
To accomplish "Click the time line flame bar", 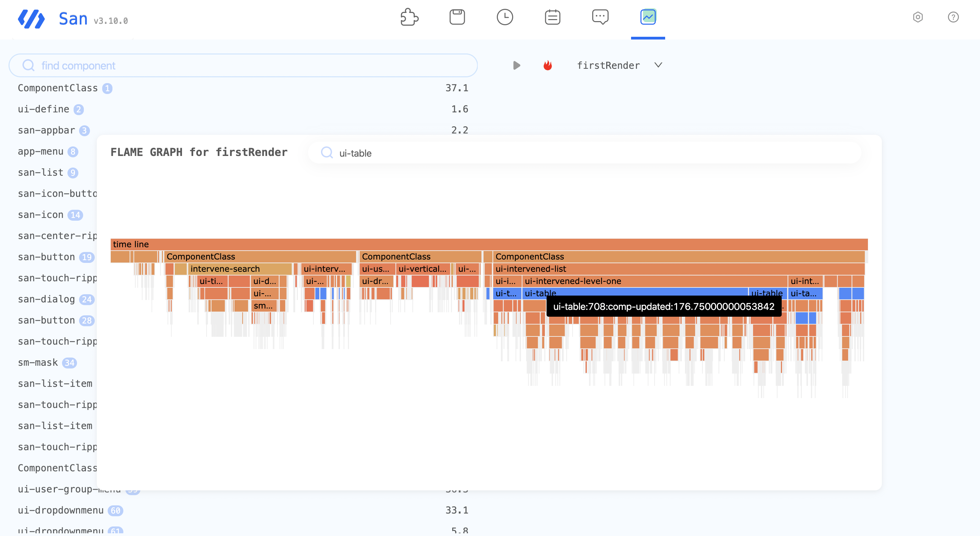I will coord(489,244).
